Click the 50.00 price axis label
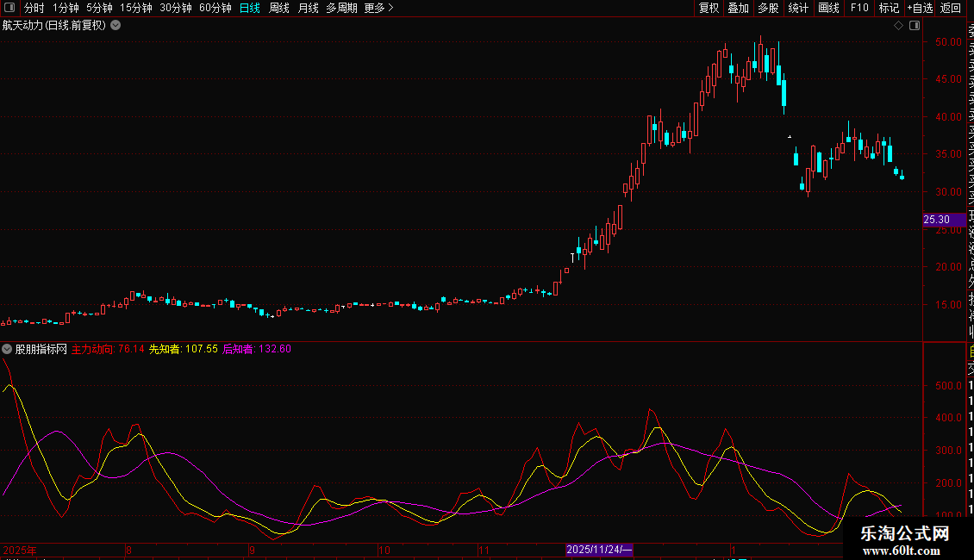 coord(948,41)
